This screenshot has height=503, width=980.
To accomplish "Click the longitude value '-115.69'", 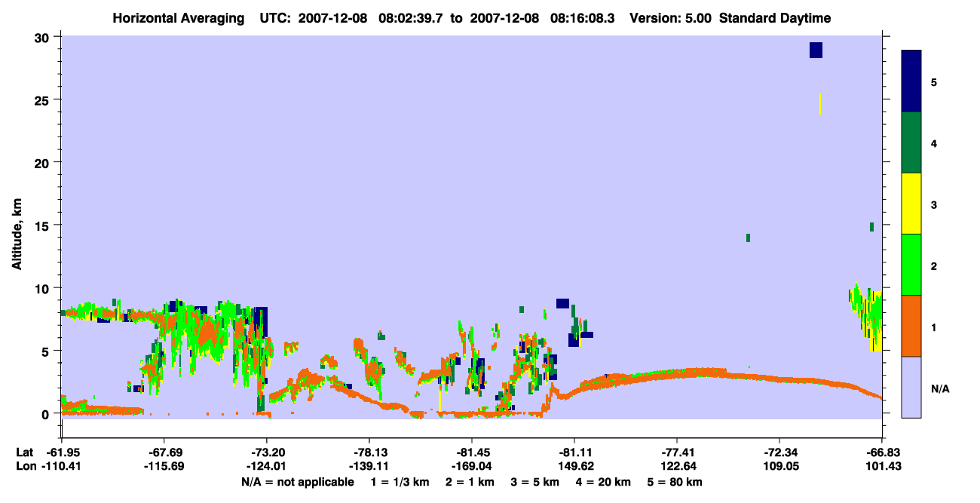I will tap(164, 467).
